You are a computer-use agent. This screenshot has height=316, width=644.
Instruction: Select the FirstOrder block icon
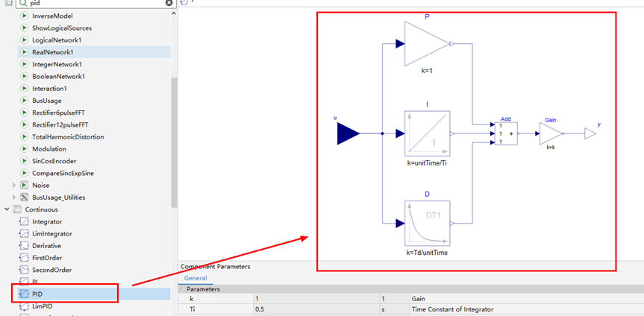pos(24,258)
